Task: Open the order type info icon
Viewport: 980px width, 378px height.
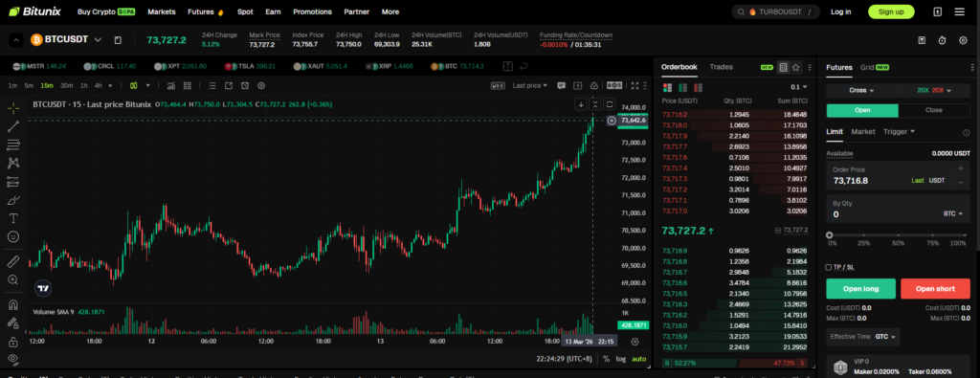Action: tap(967, 132)
